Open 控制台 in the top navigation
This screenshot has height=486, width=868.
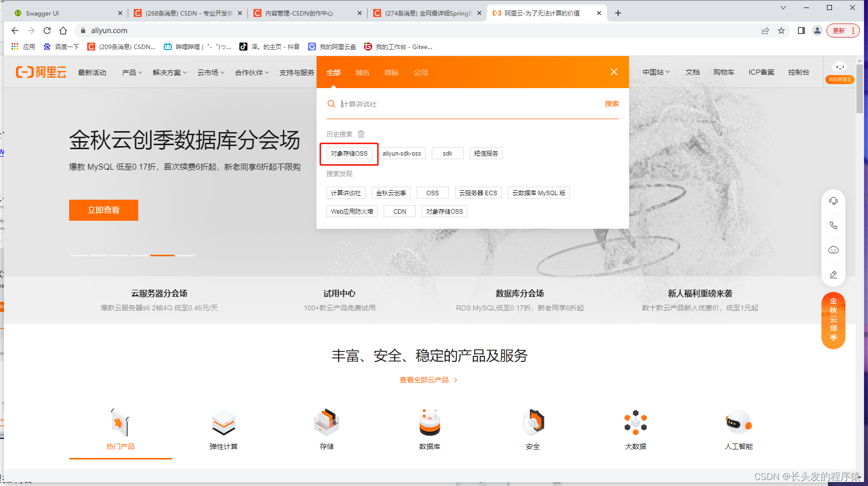799,72
